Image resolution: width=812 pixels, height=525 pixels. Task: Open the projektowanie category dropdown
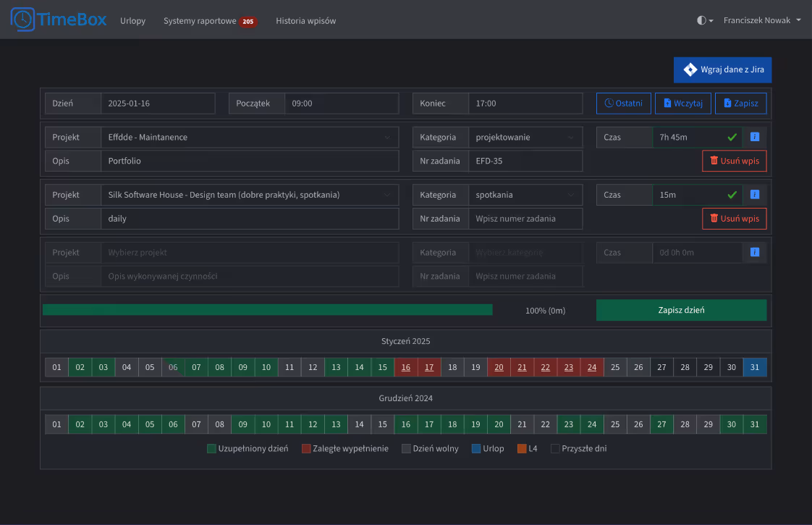click(x=525, y=138)
